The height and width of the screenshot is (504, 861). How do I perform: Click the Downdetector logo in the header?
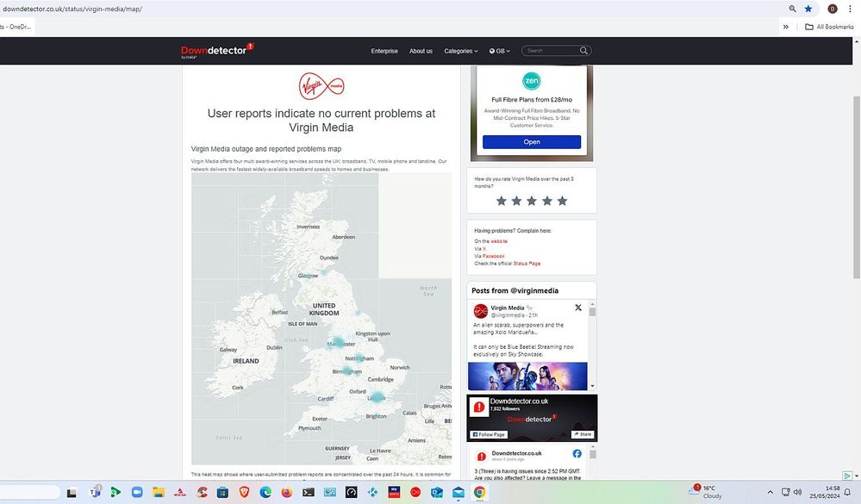(x=217, y=51)
